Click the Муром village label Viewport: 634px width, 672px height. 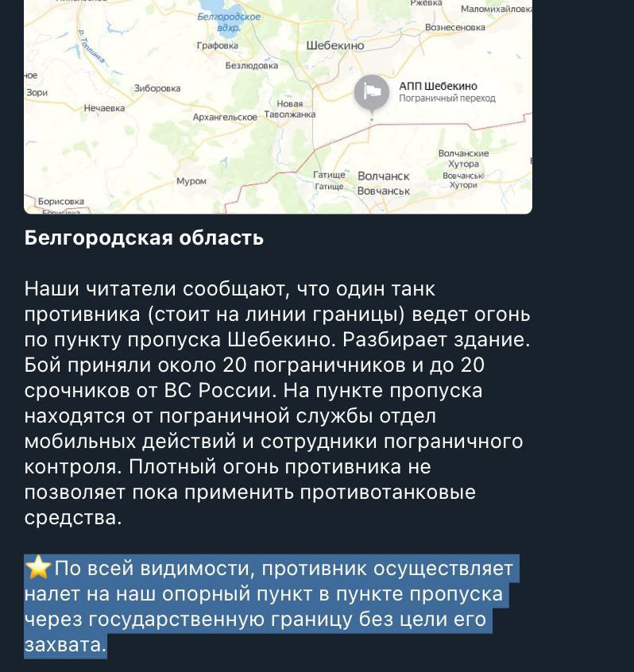191,181
